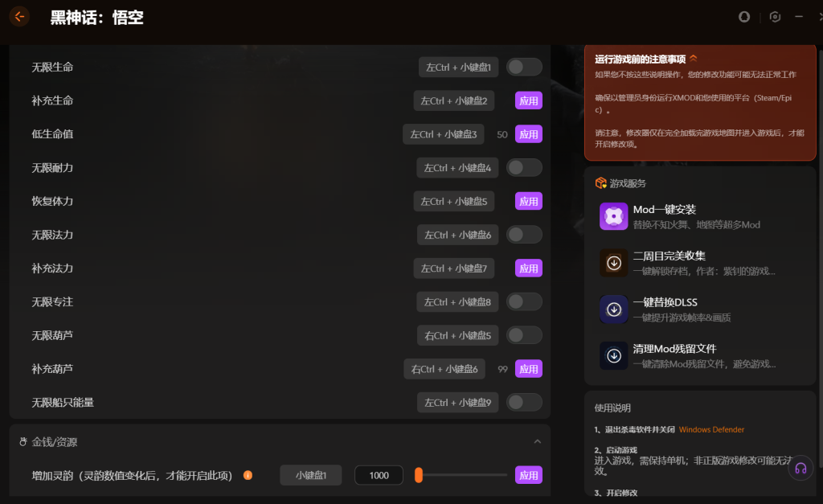Turn on the 无限法力 switch

click(524, 235)
